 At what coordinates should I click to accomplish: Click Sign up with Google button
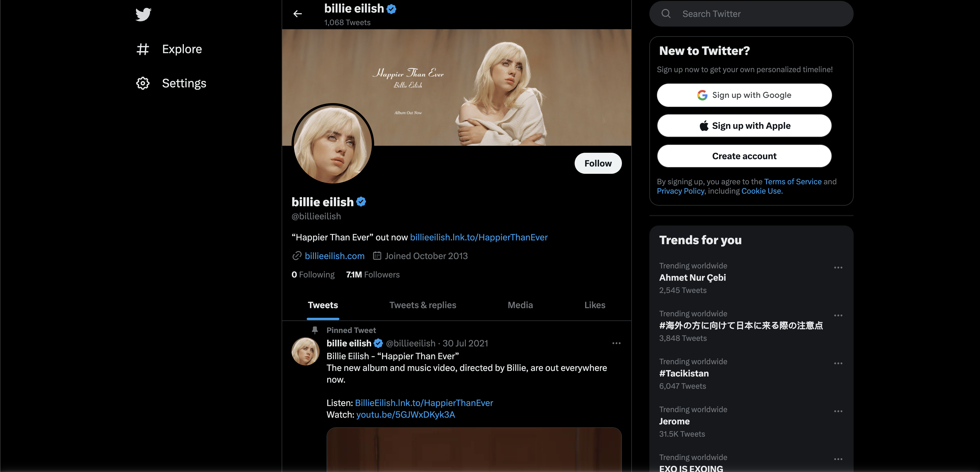click(x=744, y=95)
